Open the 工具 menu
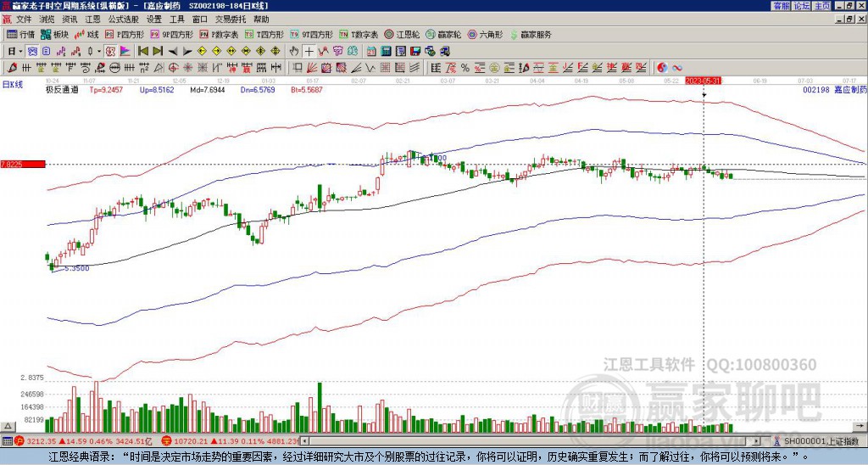868x465 pixels. (176, 20)
